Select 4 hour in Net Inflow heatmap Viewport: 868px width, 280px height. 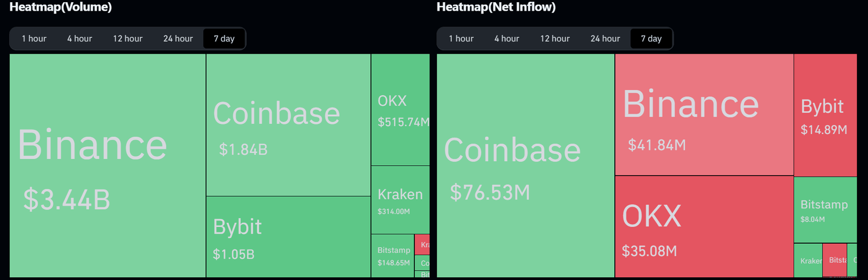[507, 38]
